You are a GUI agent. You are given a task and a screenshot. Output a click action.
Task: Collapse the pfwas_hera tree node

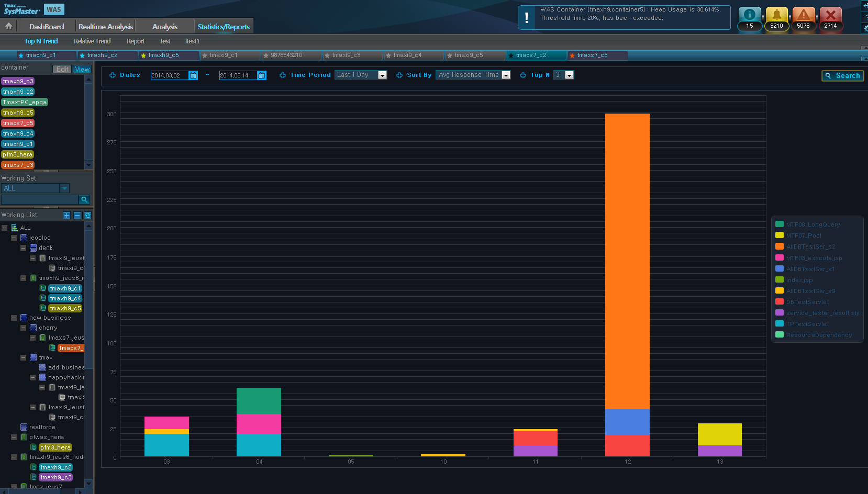[x=14, y=437]
